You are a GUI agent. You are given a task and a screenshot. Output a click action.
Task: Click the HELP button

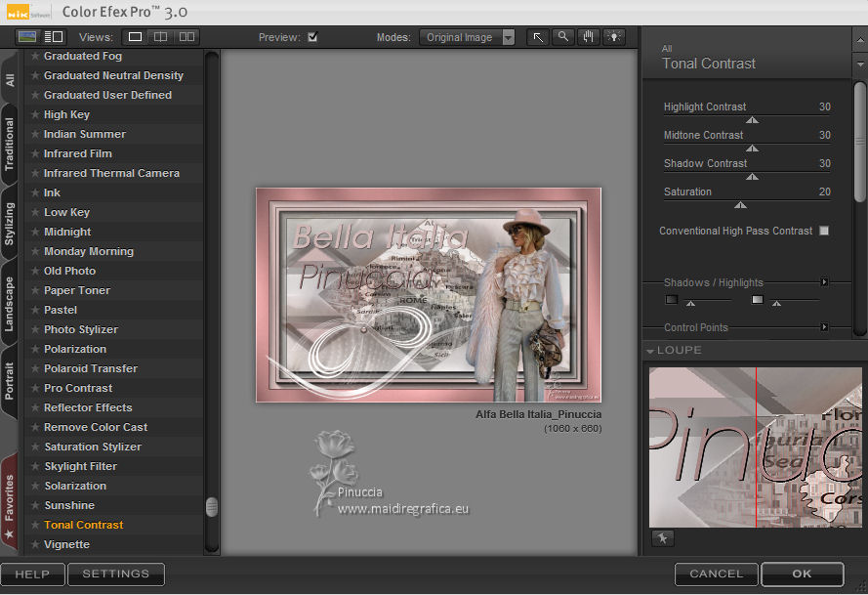[32, 574]
